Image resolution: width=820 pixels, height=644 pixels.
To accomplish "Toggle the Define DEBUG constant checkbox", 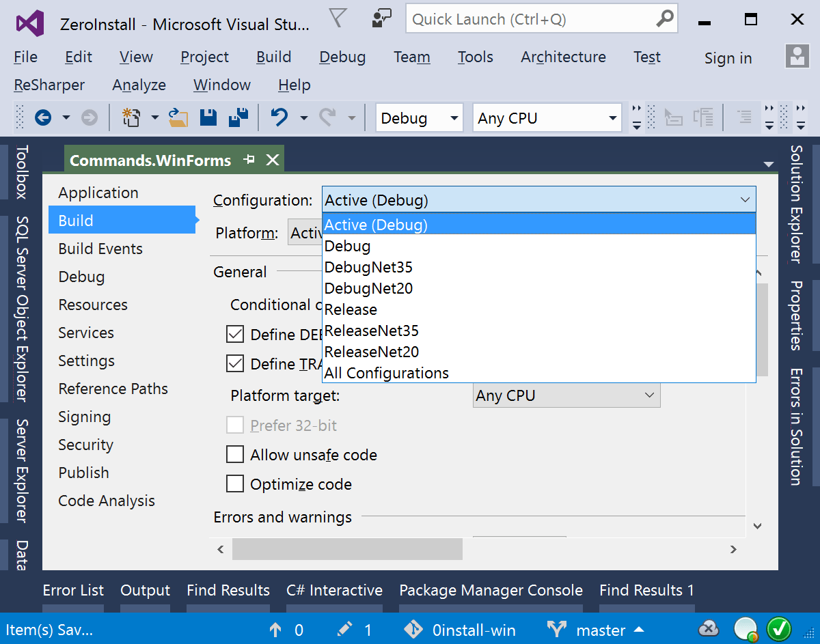I will (235, 335).
